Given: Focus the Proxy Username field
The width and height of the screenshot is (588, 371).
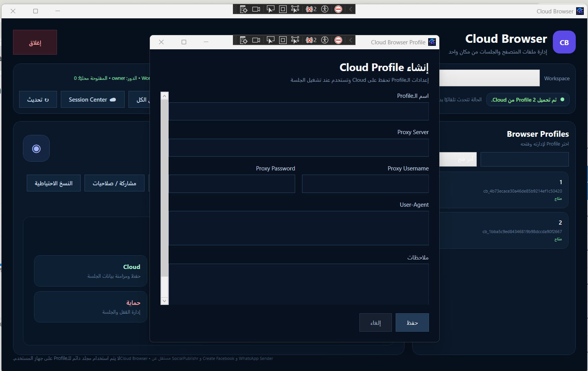Looking at the screenshot, I should click(365, 184).
